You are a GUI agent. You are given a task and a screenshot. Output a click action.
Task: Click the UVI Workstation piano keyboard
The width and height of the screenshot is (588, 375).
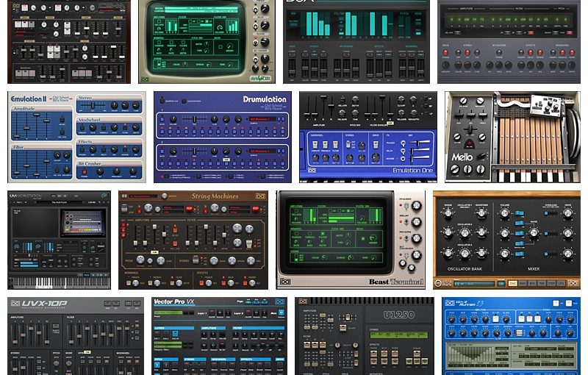(x=59, y=282)
